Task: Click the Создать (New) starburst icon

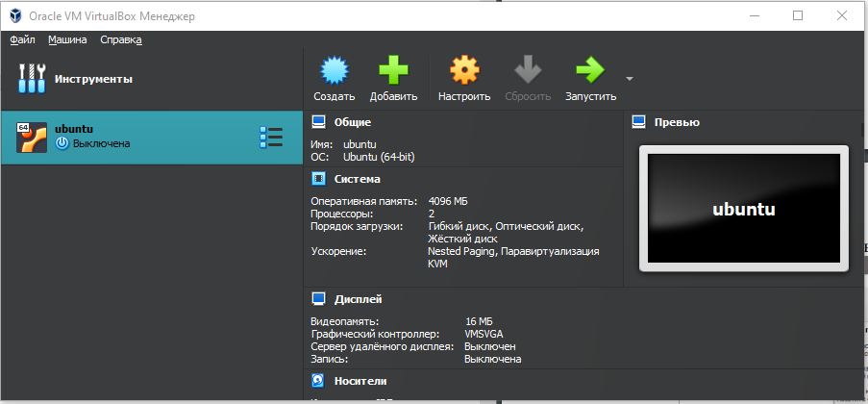Action: [334, 69]
